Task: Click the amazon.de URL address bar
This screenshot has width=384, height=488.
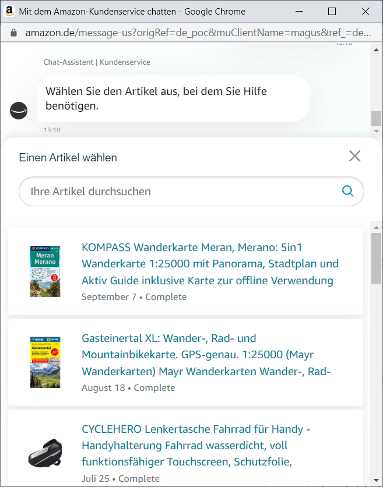Action: (x=198, y=33)
